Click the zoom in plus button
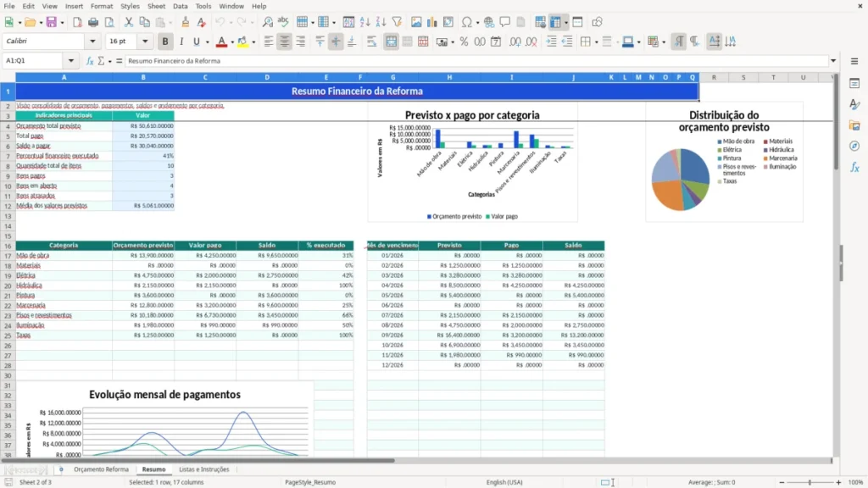Screen dimensions: 868x488 [x=838, y=482]
